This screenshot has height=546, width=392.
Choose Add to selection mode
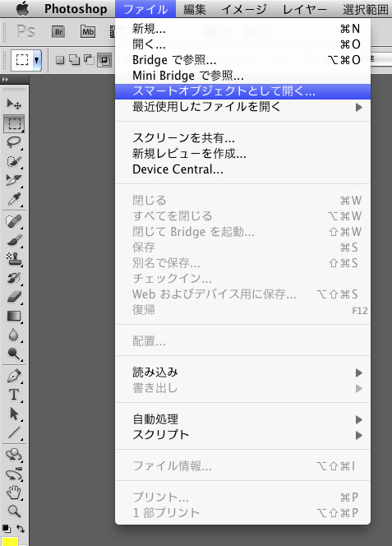tap(74, 60)
